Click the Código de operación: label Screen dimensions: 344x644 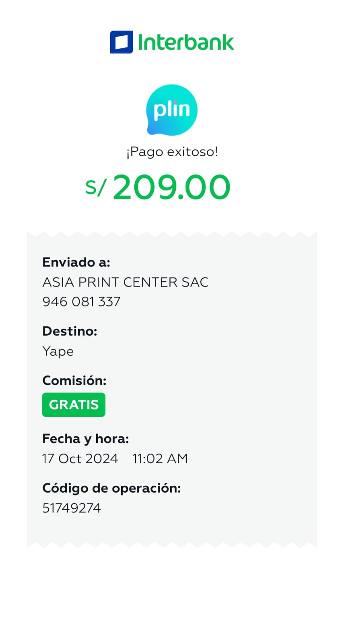[111, 488]
